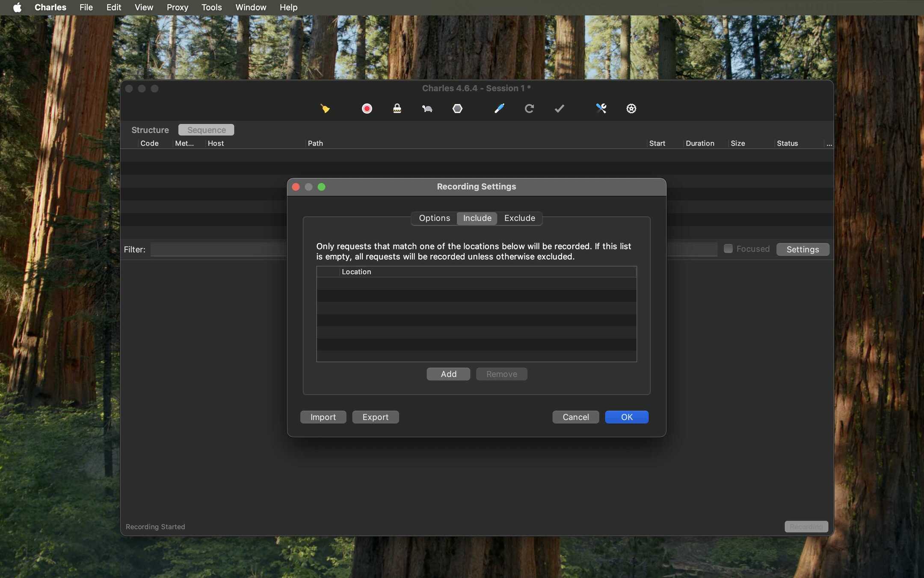Image resolution: width=924 pixels, height=578 pixels.
Task: Switch to the Exclude tab
Action: (x=519, y=218)
